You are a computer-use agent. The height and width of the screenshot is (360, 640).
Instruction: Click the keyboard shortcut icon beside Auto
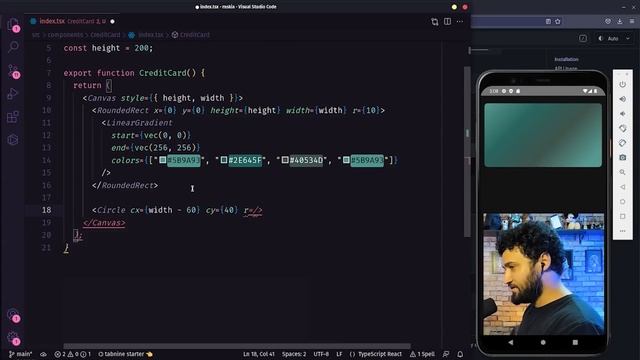(583, 38)
